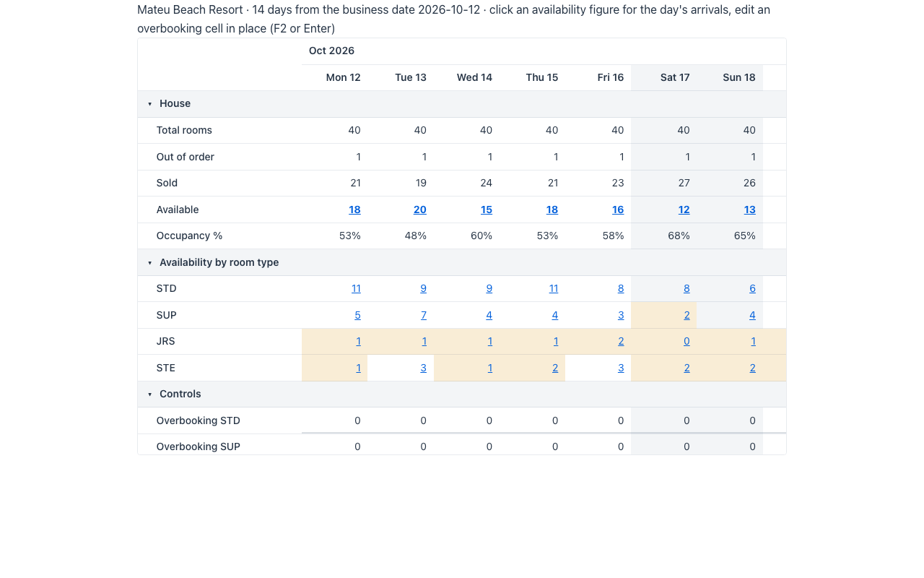
Task: Open STD availability for Sun 18
Action: [x=752, y=288]
